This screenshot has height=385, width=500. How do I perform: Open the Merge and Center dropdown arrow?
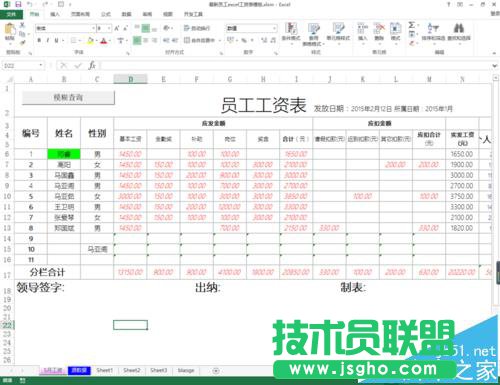(220, 41)
